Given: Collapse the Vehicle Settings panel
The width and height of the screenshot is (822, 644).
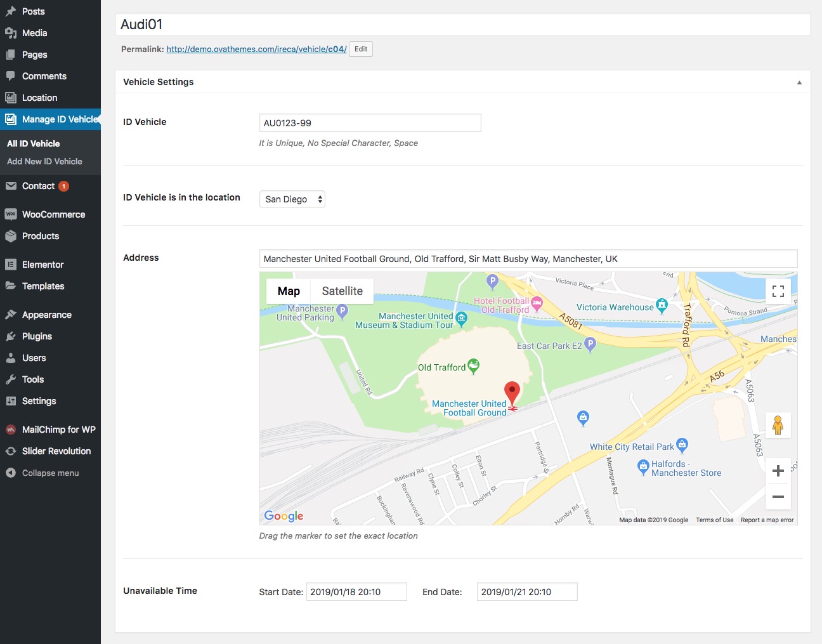Looking at the screenshot, I should coord(799,82).
